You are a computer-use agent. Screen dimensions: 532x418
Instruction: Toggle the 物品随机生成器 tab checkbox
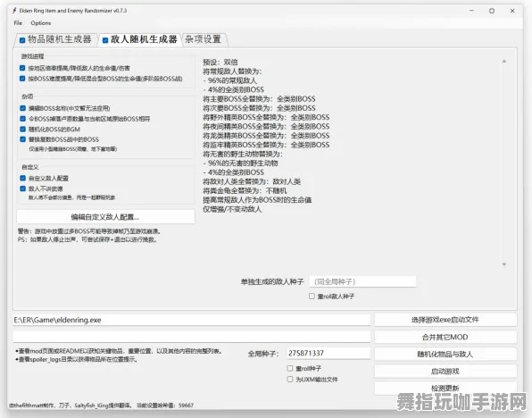pyautogui.click(x=22, y=40)
